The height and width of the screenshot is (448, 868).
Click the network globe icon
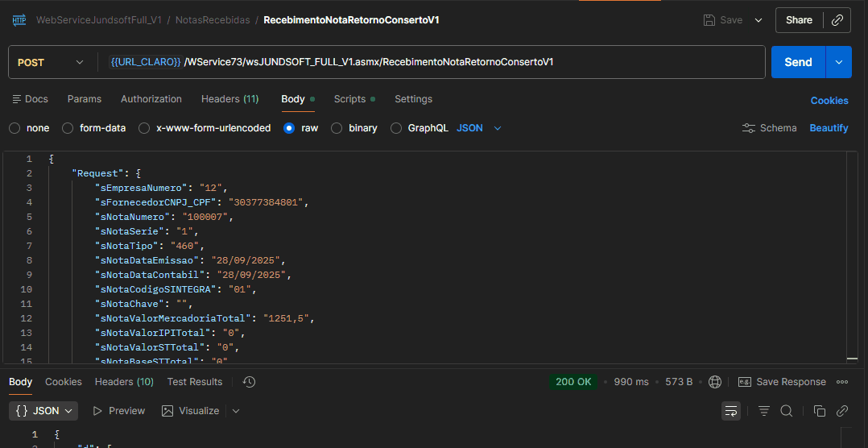pyautogui.click(x=715, y=382)
